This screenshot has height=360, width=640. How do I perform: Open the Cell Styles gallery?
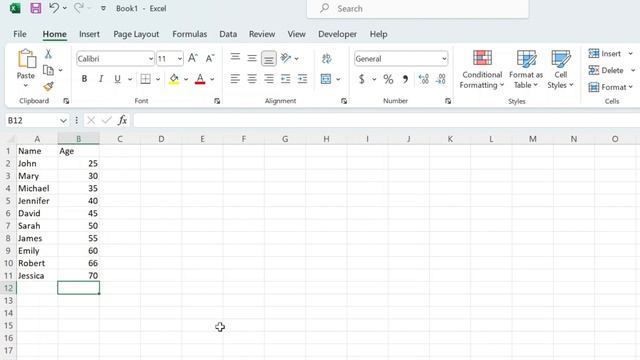(x=560, y=69)
